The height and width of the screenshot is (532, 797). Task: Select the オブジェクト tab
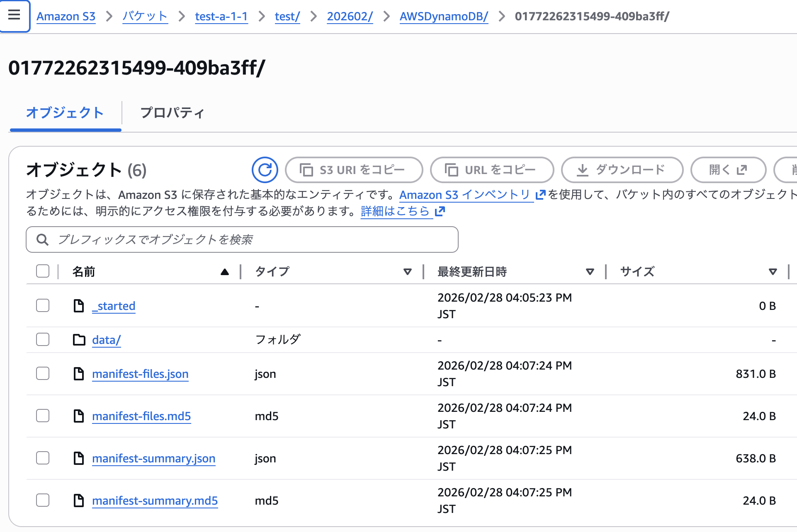coord(65,113)
